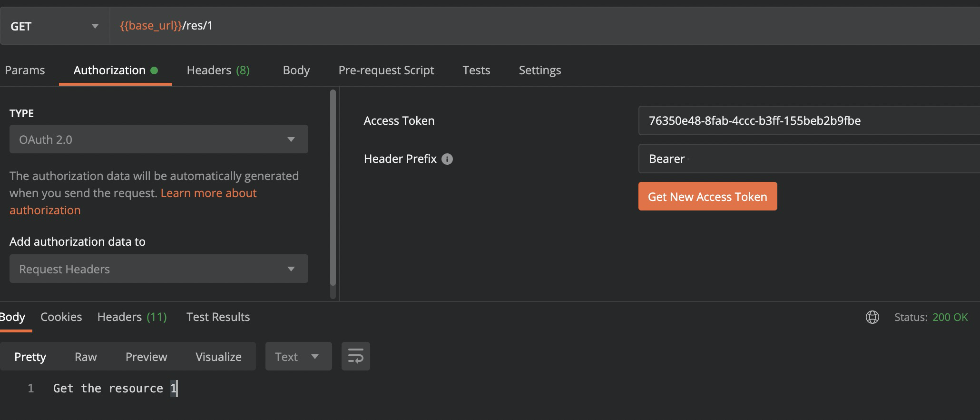
Task: Select the Visualize response view
Action: tap(218, 357)
